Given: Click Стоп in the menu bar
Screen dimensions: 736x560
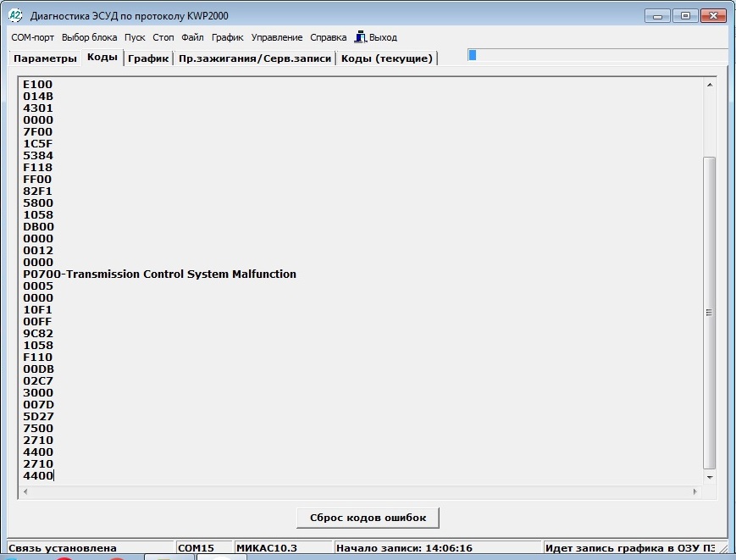Looking at the screenshot, I should coord(163,37).
